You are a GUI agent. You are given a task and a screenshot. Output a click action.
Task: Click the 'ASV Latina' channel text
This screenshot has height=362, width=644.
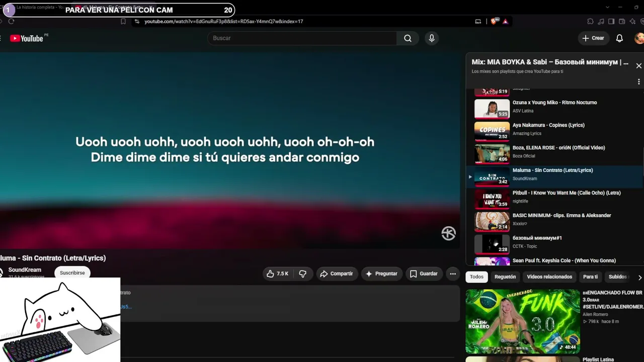(523, 111)
